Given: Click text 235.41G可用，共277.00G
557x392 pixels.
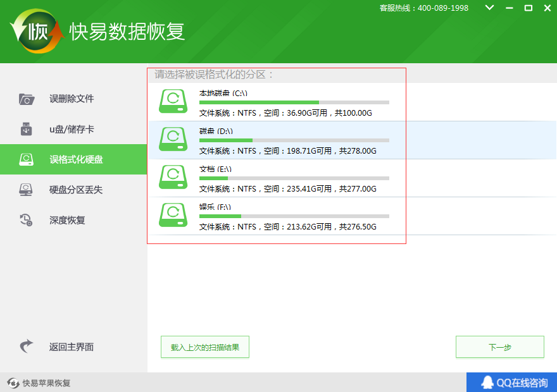Looking at the screenshot, I should tap(332, 189).
